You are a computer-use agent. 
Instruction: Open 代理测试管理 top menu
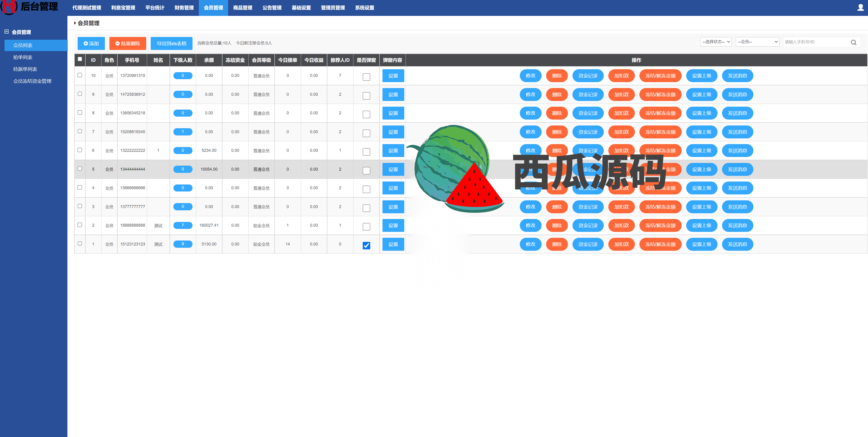[x=87, y=8]
